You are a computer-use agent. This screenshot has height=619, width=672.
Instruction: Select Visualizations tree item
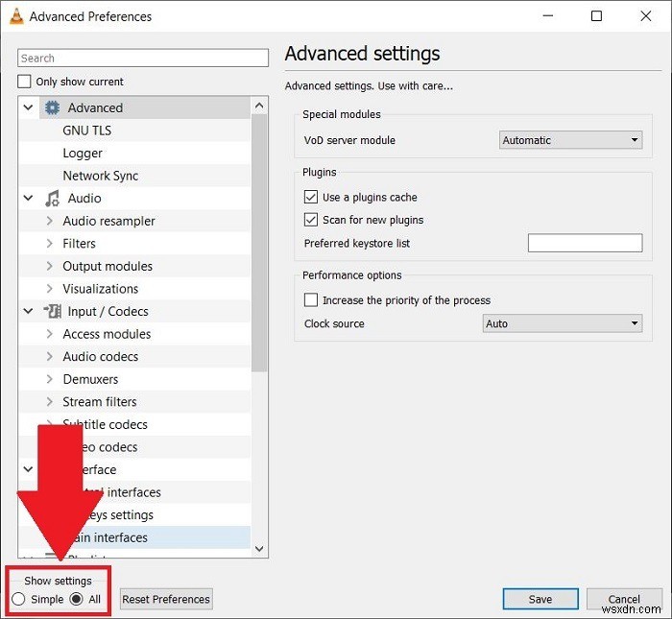[x=100, y=289]
